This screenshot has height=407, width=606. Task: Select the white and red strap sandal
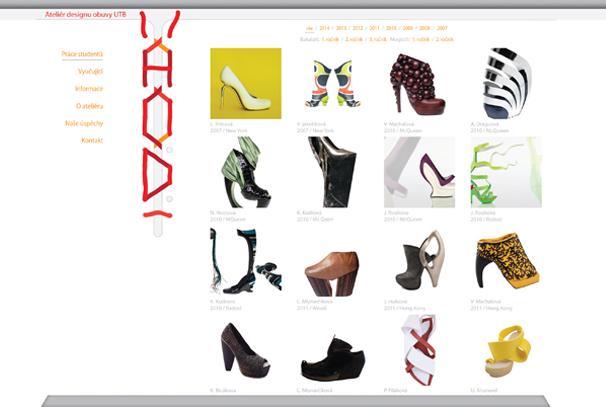[x=419, y=350]
